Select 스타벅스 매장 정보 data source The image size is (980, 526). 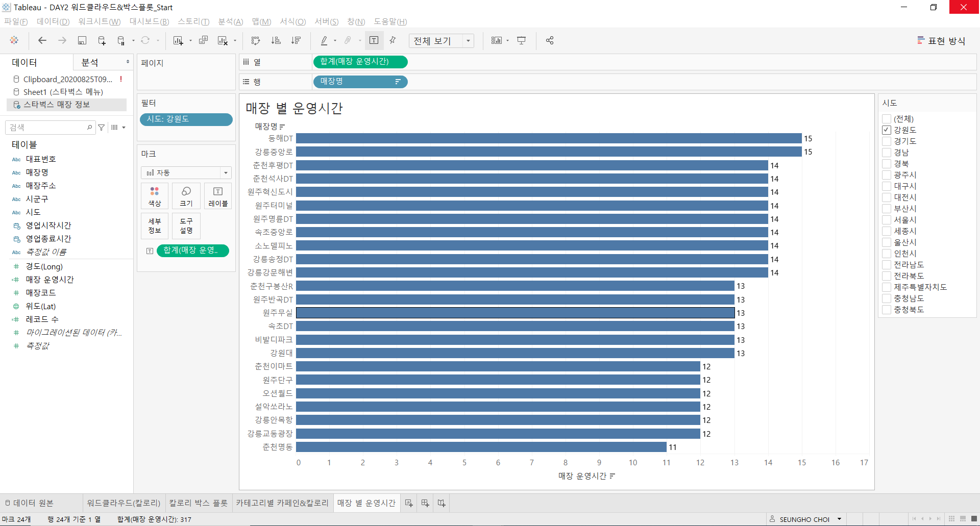pos(66,105)
